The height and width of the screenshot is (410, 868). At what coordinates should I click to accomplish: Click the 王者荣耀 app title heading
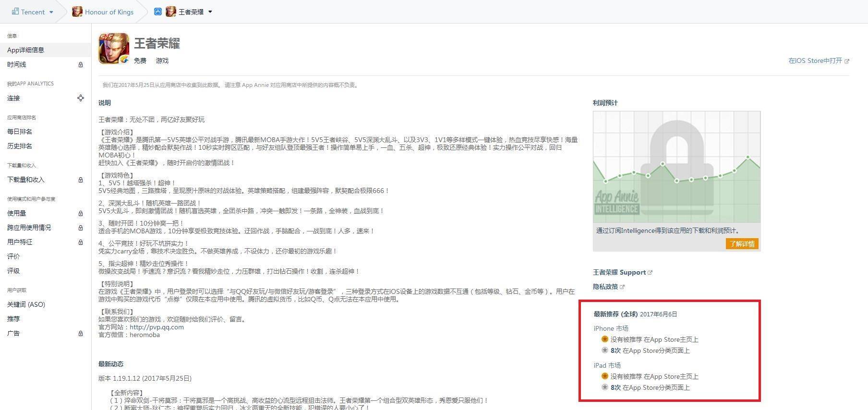click(x=157, y=43)
